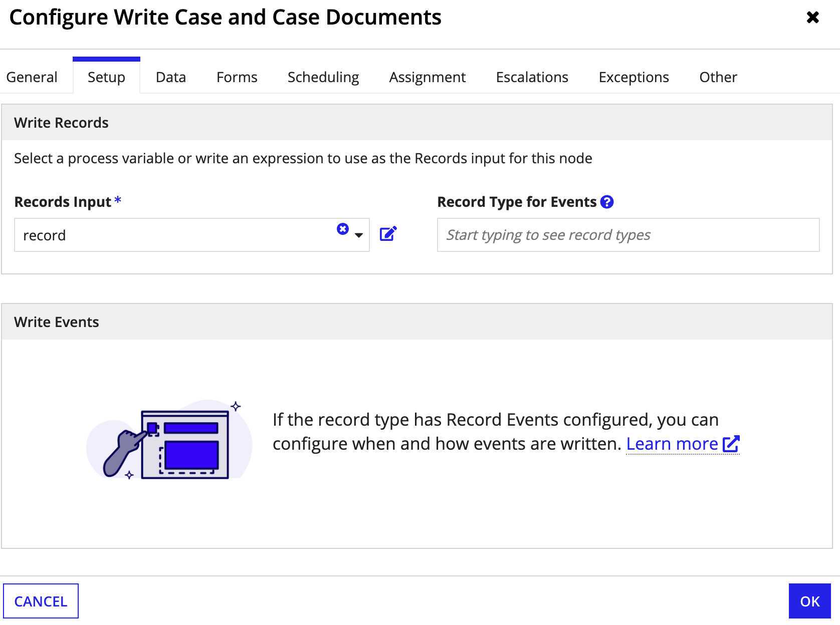Click the Records Input label
The height and width of the screenshot is (625, 840).
pyautogui.click(x=63, y=202)
